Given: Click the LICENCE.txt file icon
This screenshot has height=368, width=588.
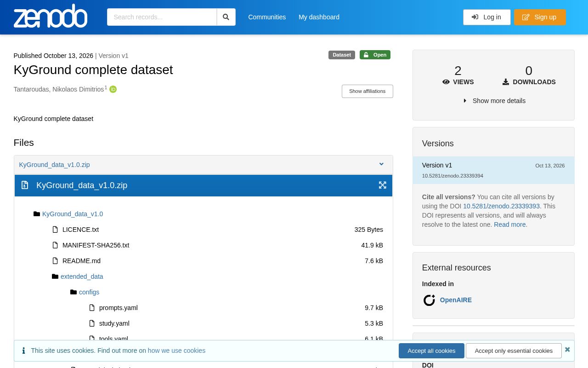Looking at the screenshot, I should pyautogui.click(x=56, y=230).
